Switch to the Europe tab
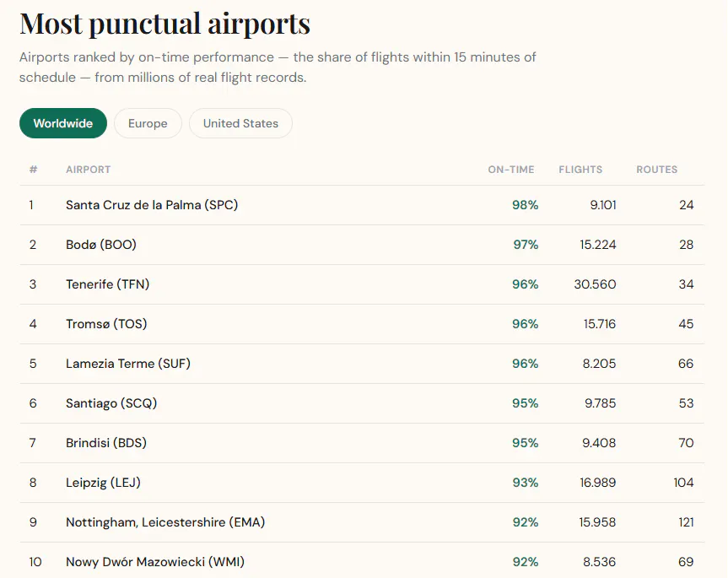This screenshot has height=578, width=728. click(x=148, y=123)
